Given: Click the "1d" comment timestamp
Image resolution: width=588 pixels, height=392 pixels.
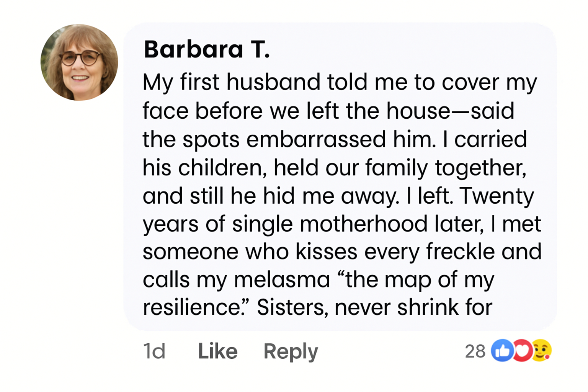Looking at the screenshot, I should (x=154, y=351).
